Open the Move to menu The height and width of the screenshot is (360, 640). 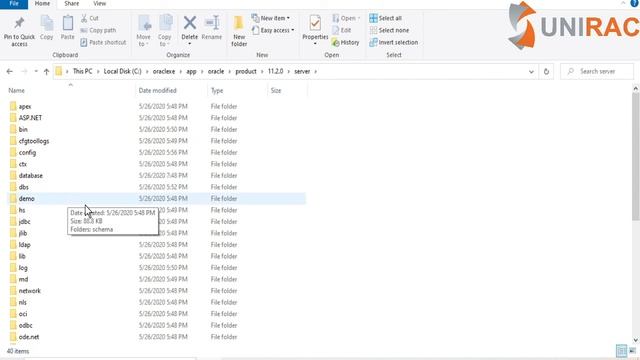144,31
